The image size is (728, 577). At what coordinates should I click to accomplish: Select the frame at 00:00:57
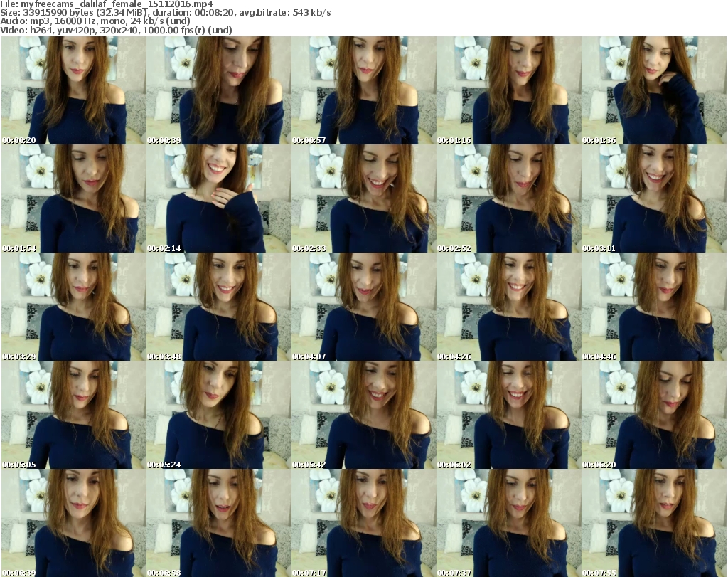[363, 90]
